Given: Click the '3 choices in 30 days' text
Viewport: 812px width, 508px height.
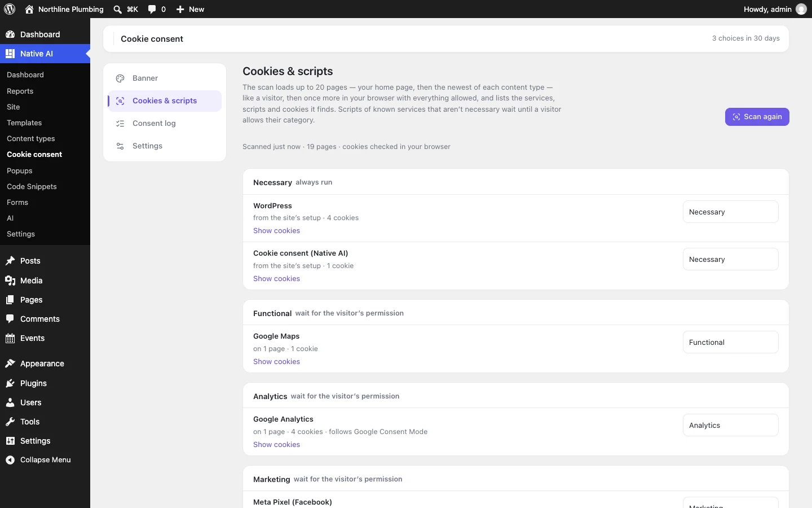Looking at the screenshot, I should [x=745, y=38].
